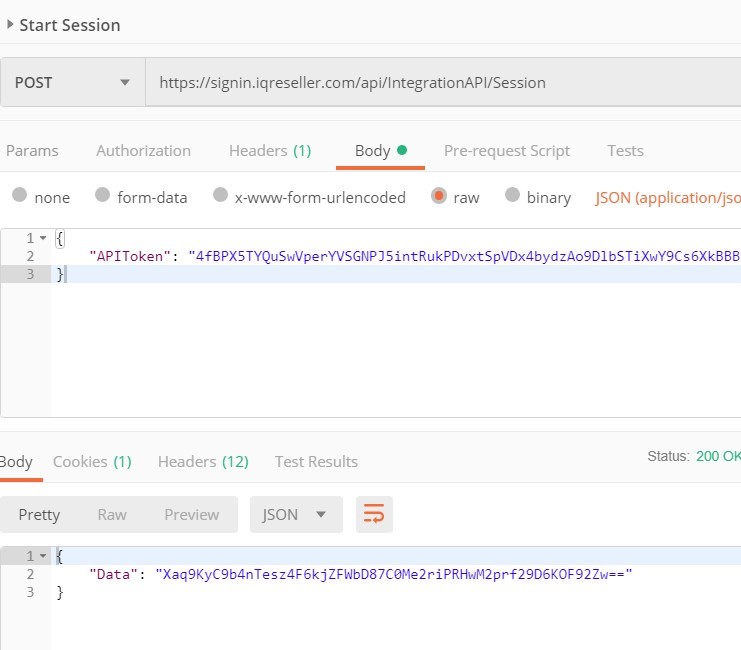The height and width of the screenshot is (650, 741).
Task: View response Cookies (1) tab
Action: (x=92, y=461)
